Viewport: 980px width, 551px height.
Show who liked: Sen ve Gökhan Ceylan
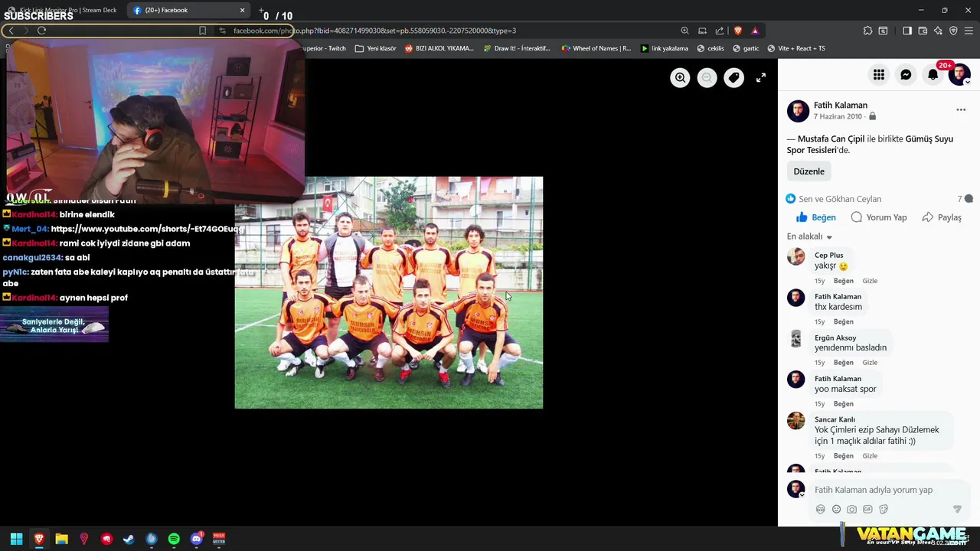pos(840,199)
